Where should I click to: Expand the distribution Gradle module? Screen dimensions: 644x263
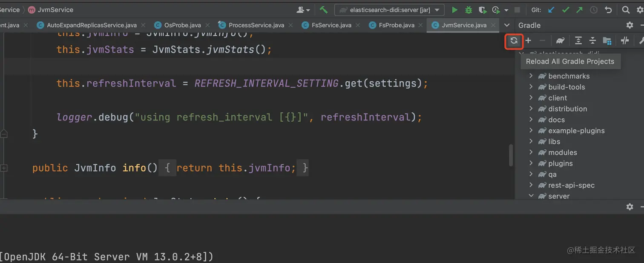531,109
